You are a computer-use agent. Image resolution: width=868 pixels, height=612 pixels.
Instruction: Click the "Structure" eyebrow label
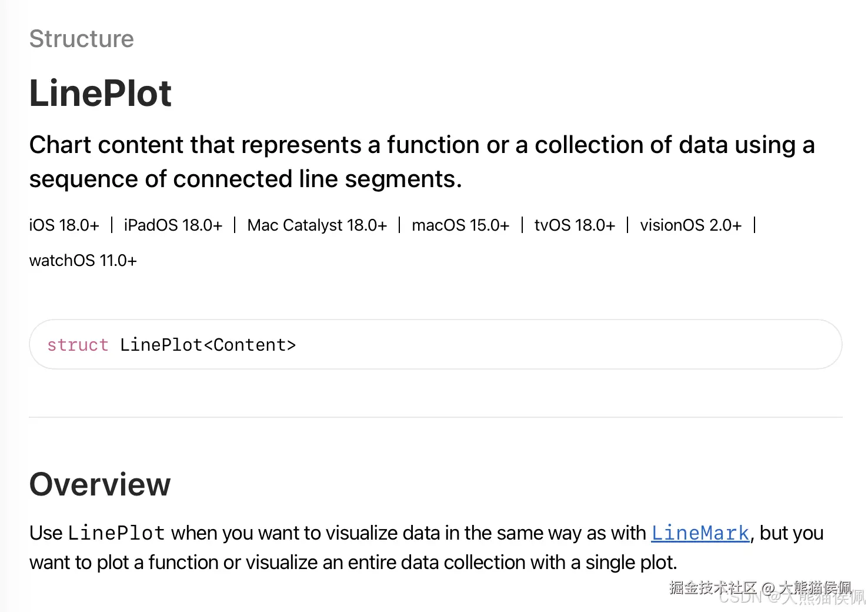click(x=82, y=39)
